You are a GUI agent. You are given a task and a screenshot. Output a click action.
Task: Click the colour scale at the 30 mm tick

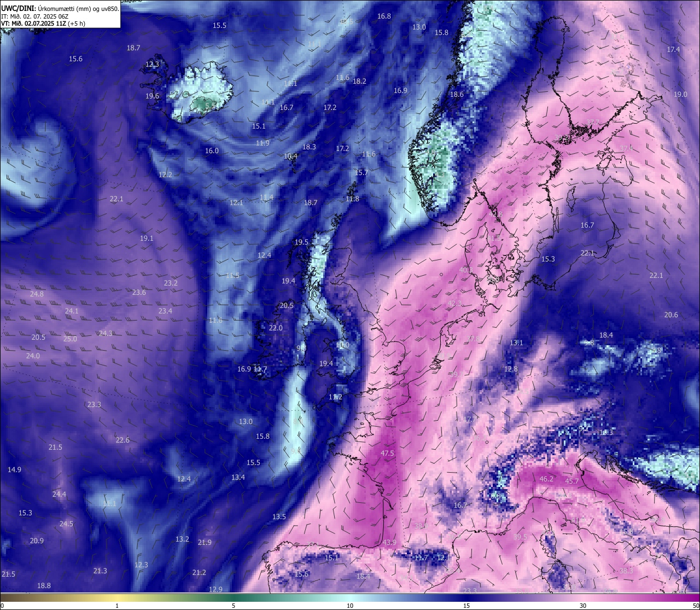[x=583, y=597]
